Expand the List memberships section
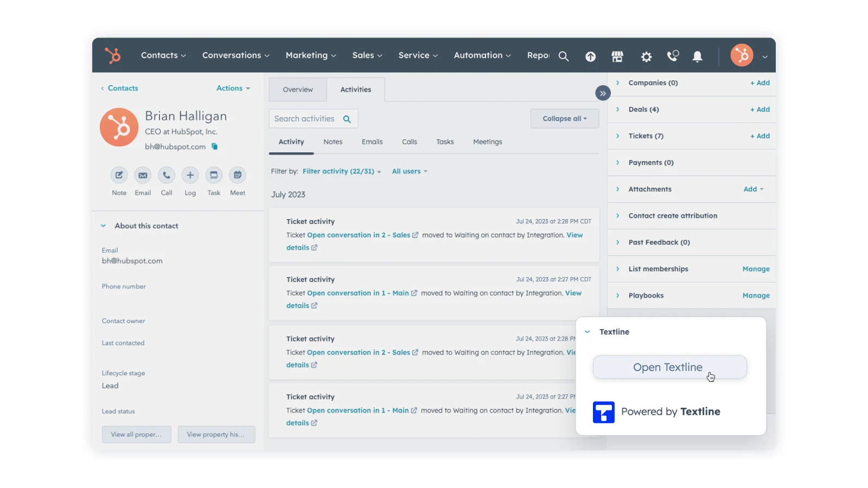The height and width of the screenshot is (488, 868). [617, 269]
